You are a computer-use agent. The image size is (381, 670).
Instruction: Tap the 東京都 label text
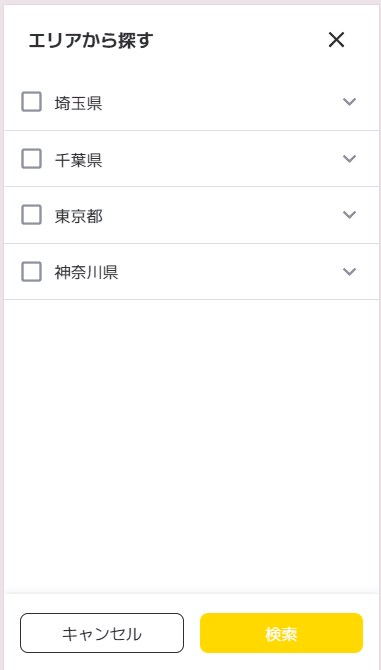click(79, 217)
